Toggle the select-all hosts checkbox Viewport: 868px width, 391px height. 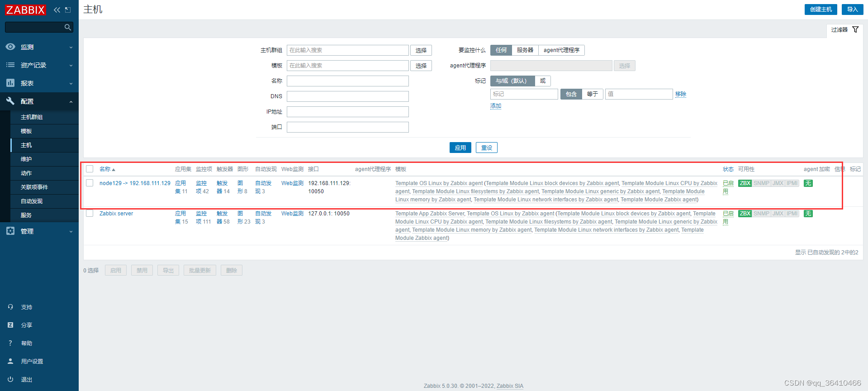(90, 169)
